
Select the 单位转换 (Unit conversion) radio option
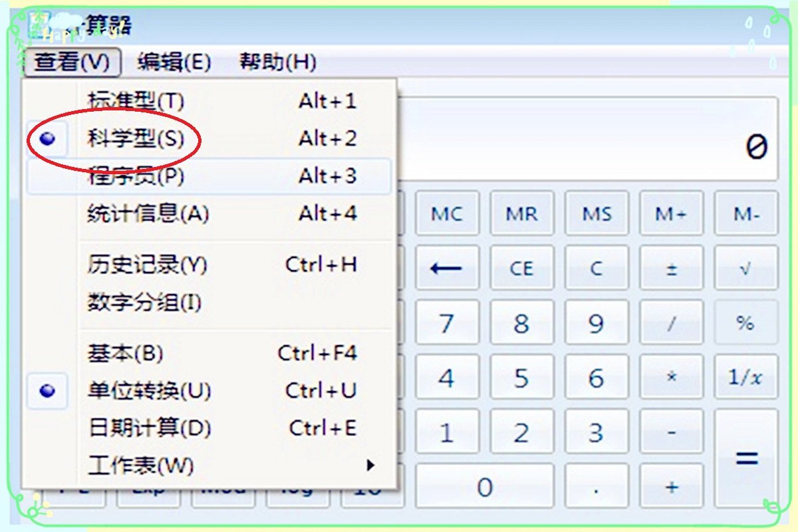coord(148,392)
